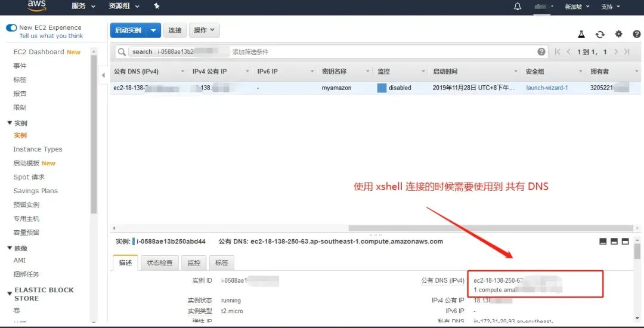The width and height of the screenshot is (644, 328).
Task: Open 标签 in the left sidebar
Action: pyautogui.click(x=20, y=80)
